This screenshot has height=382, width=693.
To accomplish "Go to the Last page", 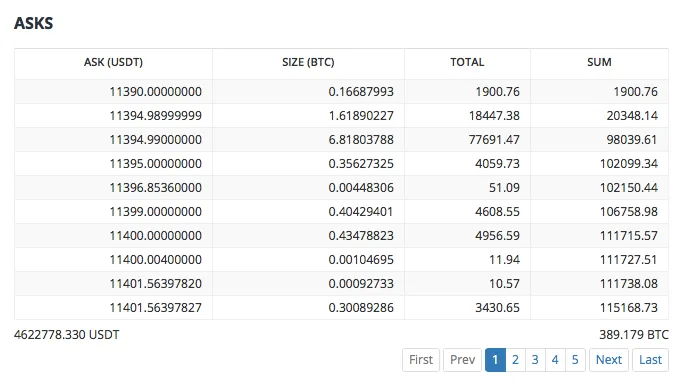I will (650, 360).
